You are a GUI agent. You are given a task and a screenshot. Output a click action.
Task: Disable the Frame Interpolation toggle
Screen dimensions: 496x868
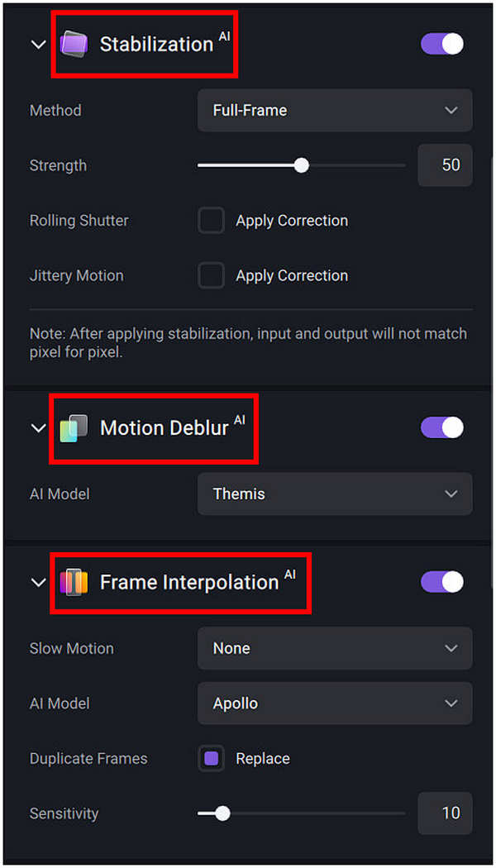pos(442,582)
